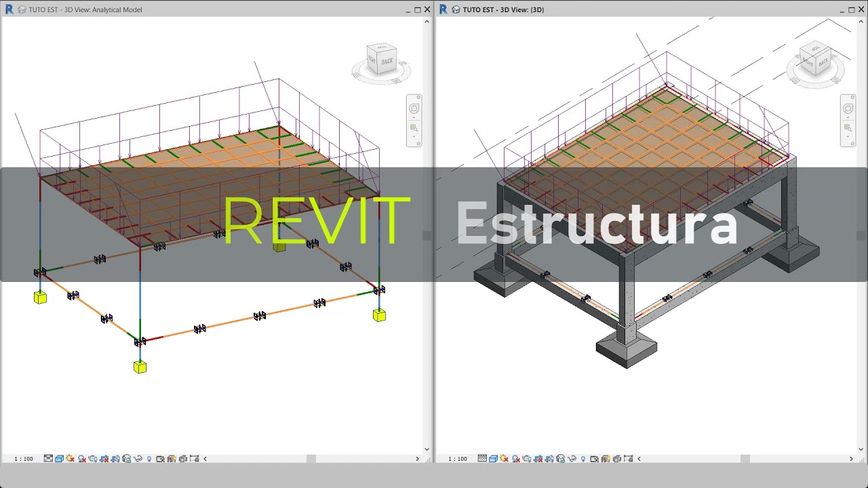Highlight Displacement Sets in Analytical Model view

coord(183,459)
